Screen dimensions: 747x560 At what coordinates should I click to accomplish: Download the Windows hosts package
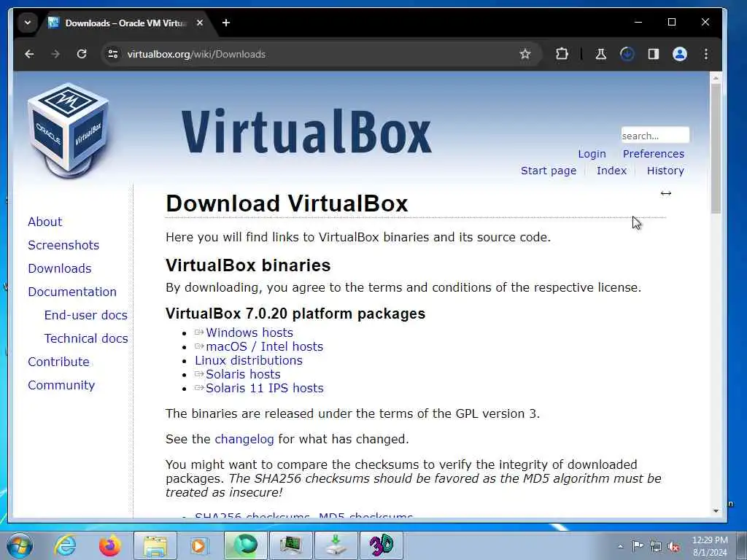pos(249,332)
